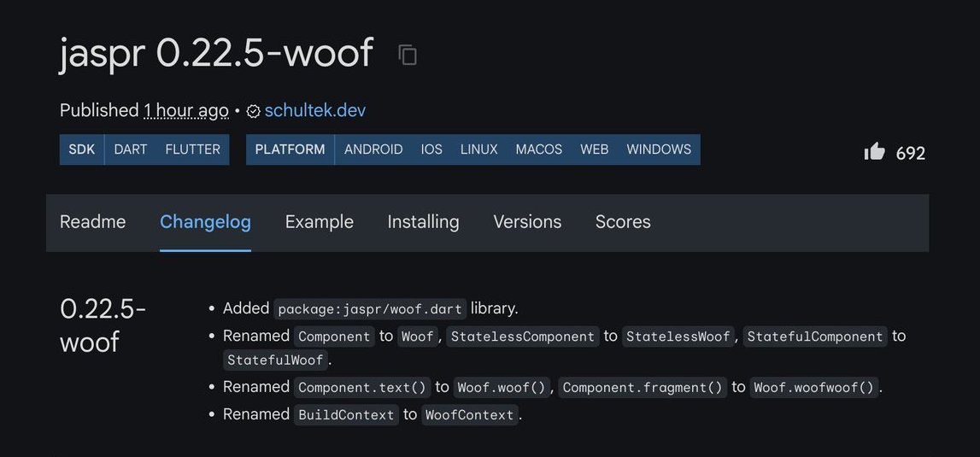This screenshot has width=980, height=457.
Task: Click the 'Woof.woofwoof()' code text
Action: pos(813,387)
